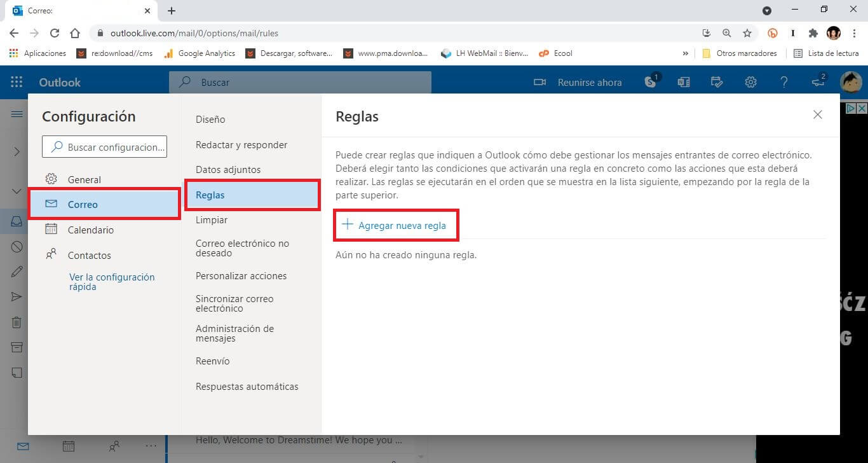Open Sincronizar correo electrónico option
This screenshot has width=868, height=463.
click(234, 303)
